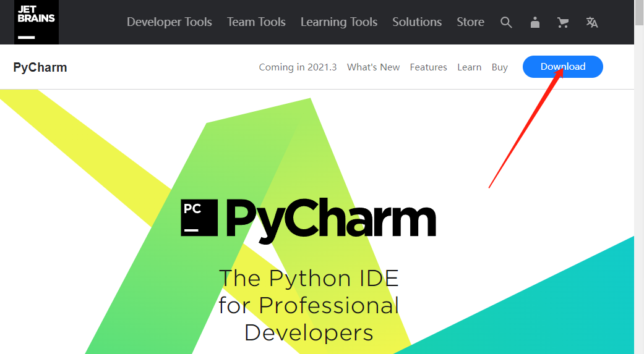This screenshot has height=354, width=644.
Task: Open the language selector icon
Action: click(591, 22)
